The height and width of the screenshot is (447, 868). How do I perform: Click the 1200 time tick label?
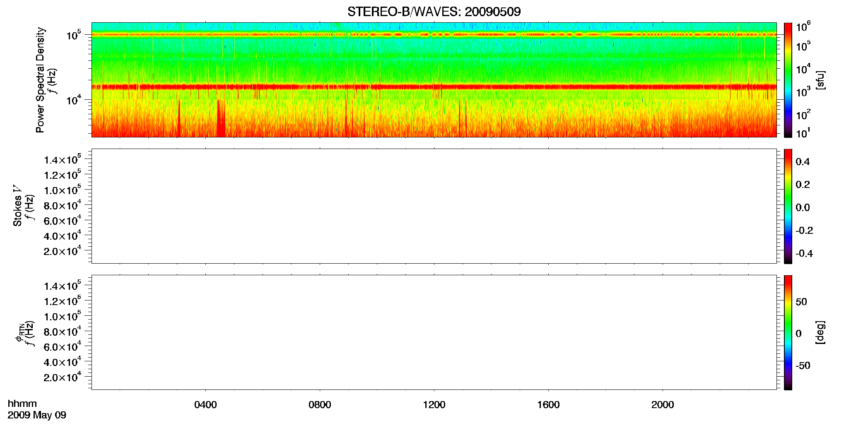point(434,405)
